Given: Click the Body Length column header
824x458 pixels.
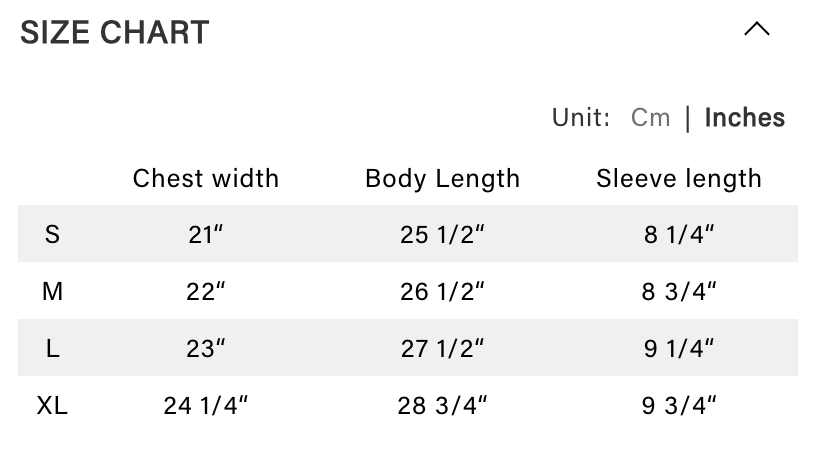Looking at the screenshot, I should [x=442, y=179].
